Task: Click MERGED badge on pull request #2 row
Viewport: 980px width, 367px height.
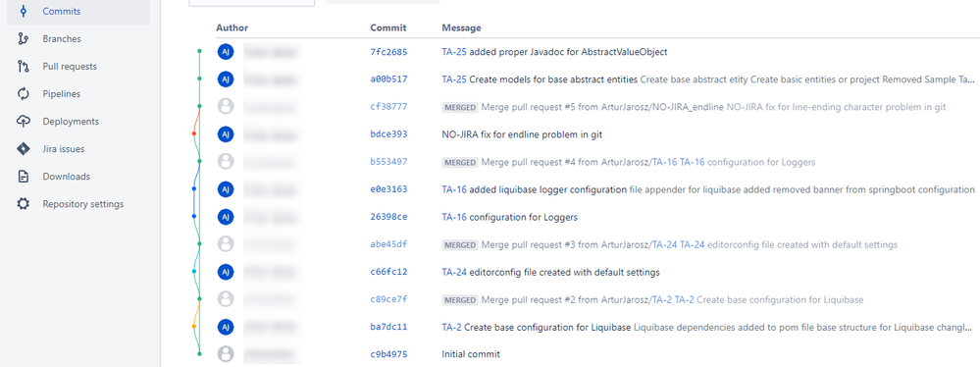Action: 460,299
